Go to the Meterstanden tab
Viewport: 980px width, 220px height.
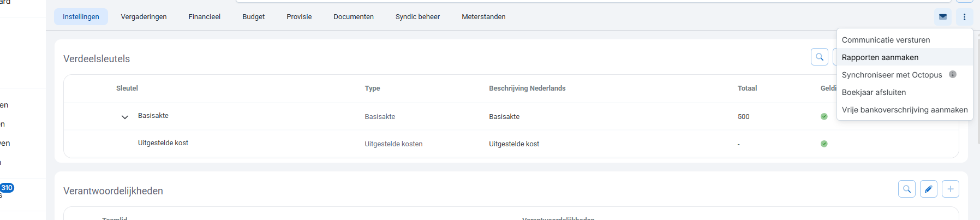pos(483,17)
